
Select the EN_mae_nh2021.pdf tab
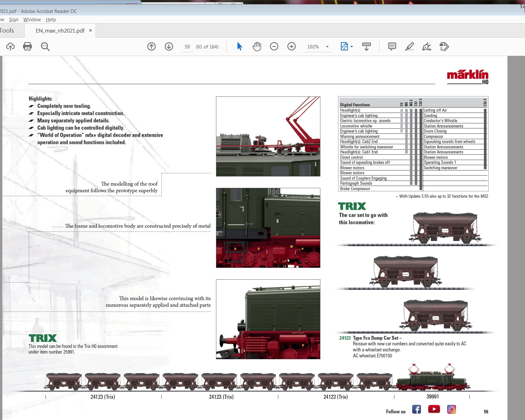60,31
